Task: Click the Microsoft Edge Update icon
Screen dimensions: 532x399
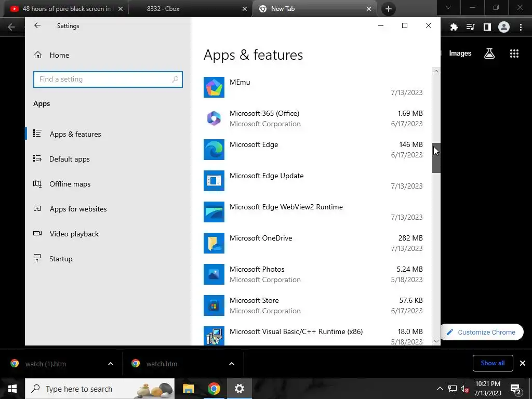Action: coord(214,181)
